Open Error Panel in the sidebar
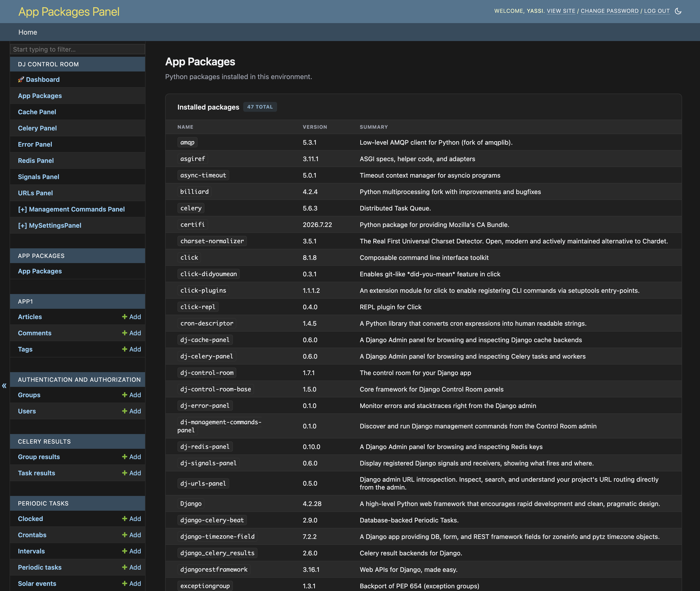The width and height of the screenshot is (700, 591). [35, 144]
